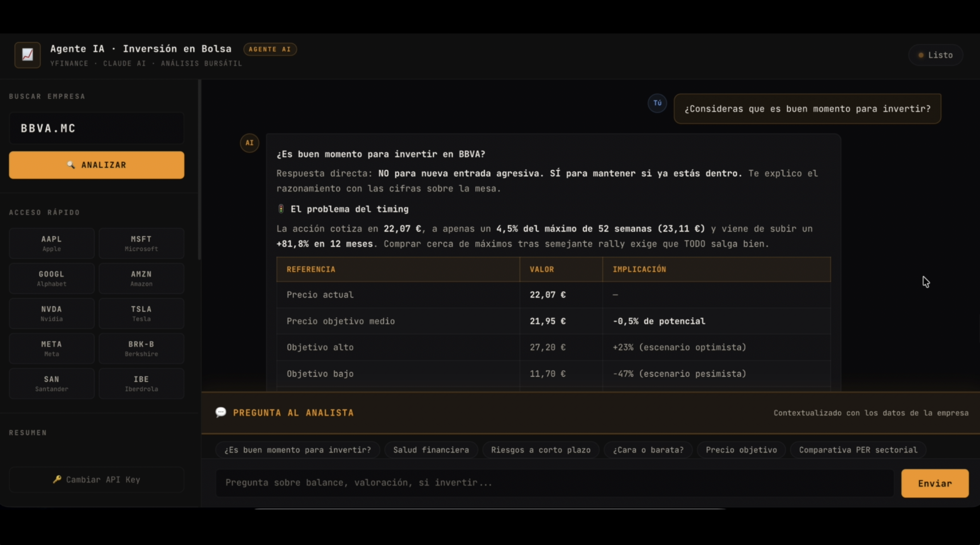Click the user message bubble about investing
Viewport: 980px width, 545px height.
pyautogui.click(x=807, y=109)
